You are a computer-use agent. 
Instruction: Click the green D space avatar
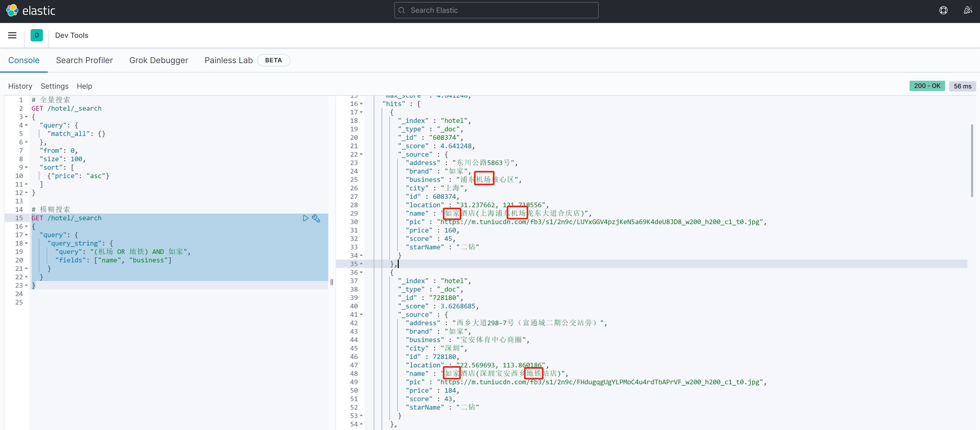point(37,36)
